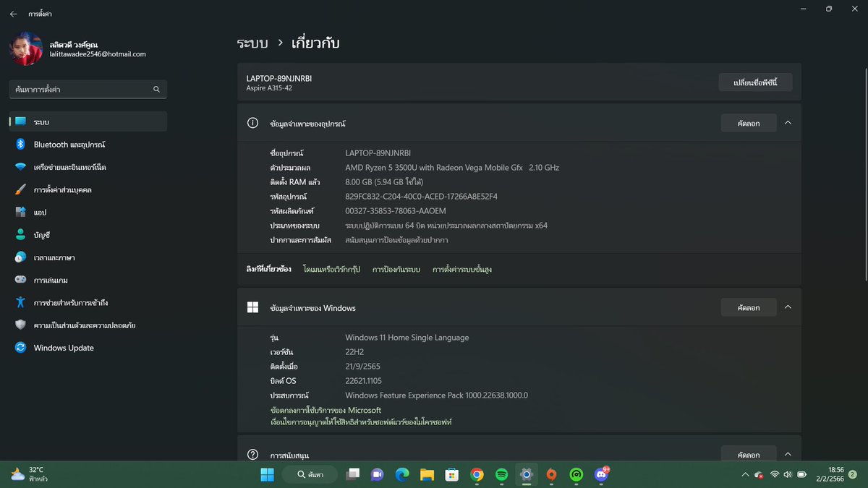Copy Windows specifications with คัดลอก button
This screenshot has width=868, height=488.
749,307
